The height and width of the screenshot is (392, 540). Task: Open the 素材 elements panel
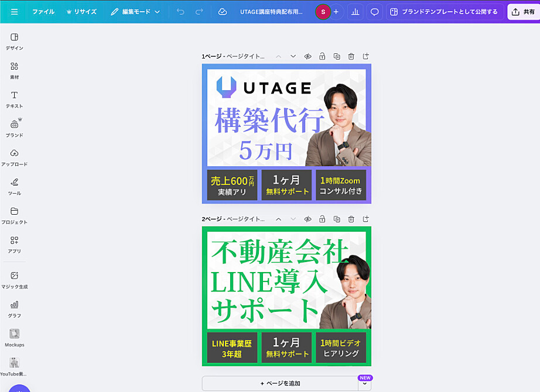[x=15, y=71]
